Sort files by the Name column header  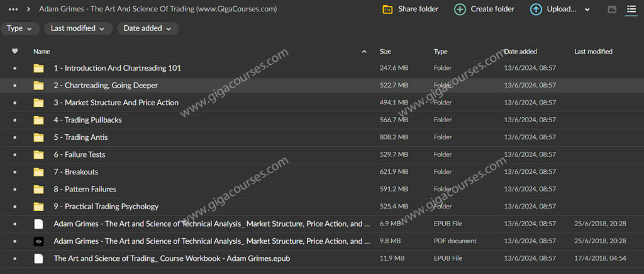point(42,52)
